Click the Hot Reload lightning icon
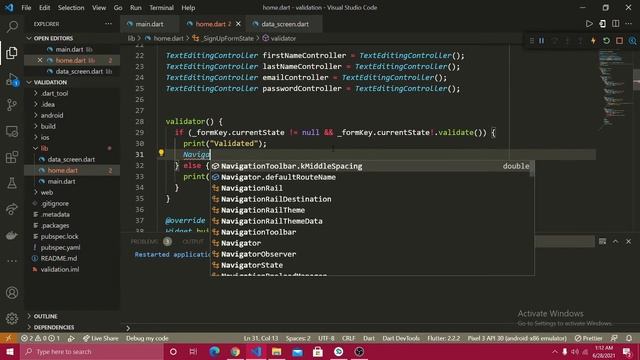The image size is (640, 360). click(593, 41)
